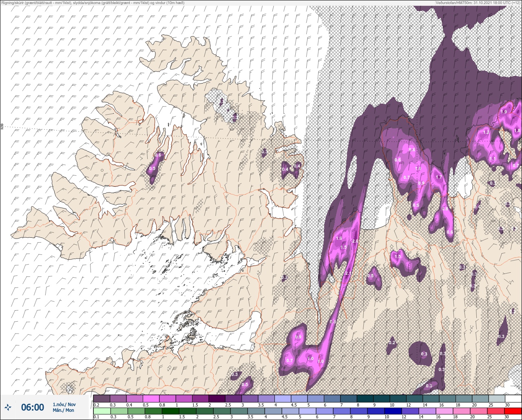The width and height of the screenshot is (522, 420).
Task: Click the 06:00 forecast time label
Action: coord(33,407)
